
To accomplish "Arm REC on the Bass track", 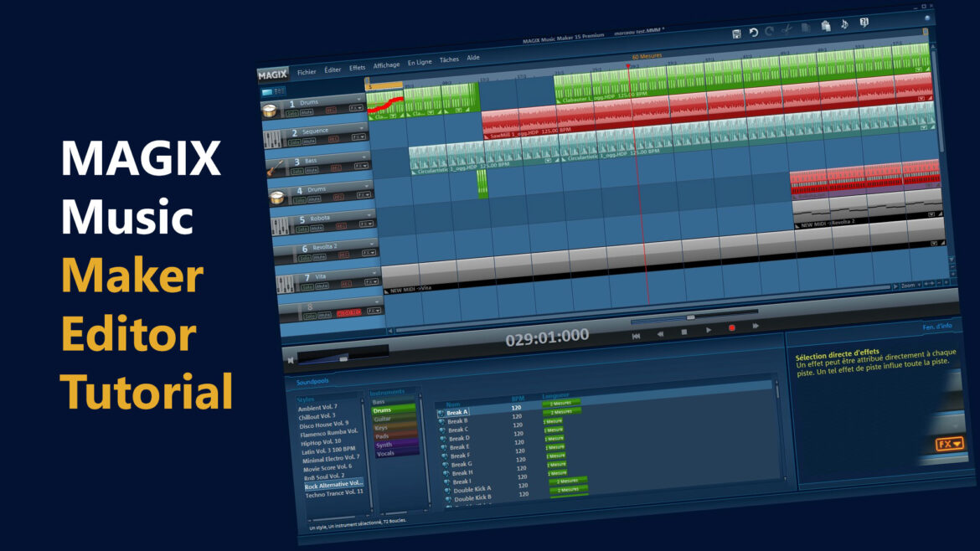I will [x=336, y=168].
